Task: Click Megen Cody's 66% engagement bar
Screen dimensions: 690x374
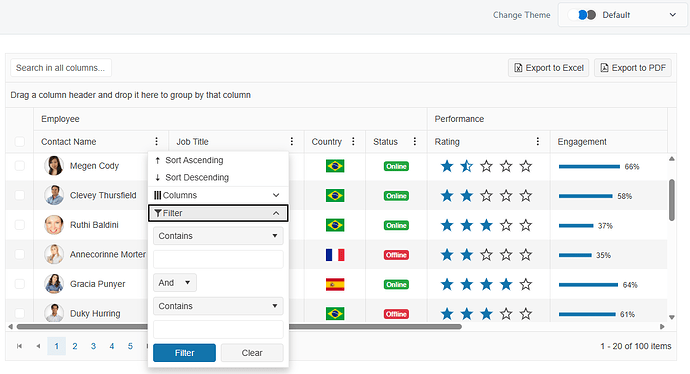Action: pos(589,166)
